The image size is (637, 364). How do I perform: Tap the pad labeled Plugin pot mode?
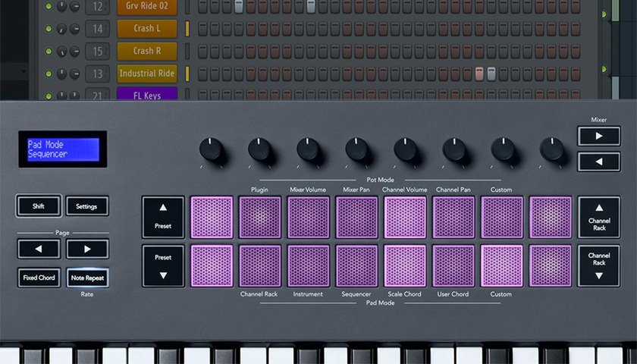pos(260,218)
